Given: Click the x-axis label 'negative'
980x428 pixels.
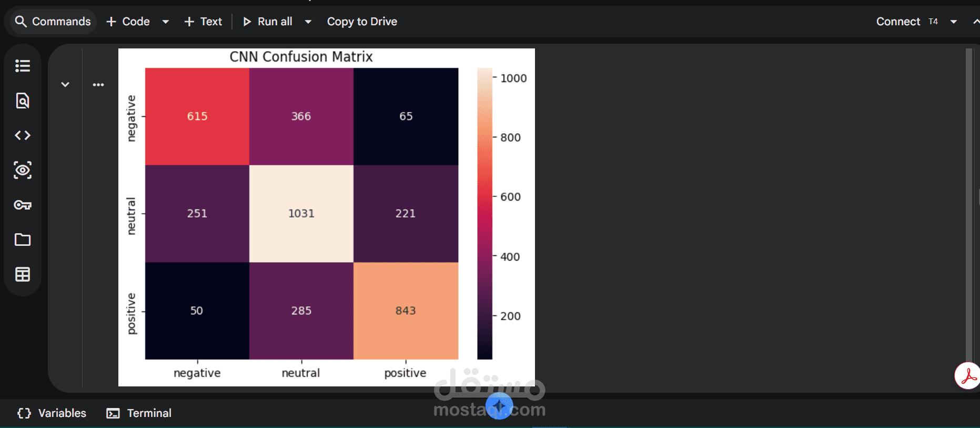Looking at the screenshot, I should pos(197,373).
